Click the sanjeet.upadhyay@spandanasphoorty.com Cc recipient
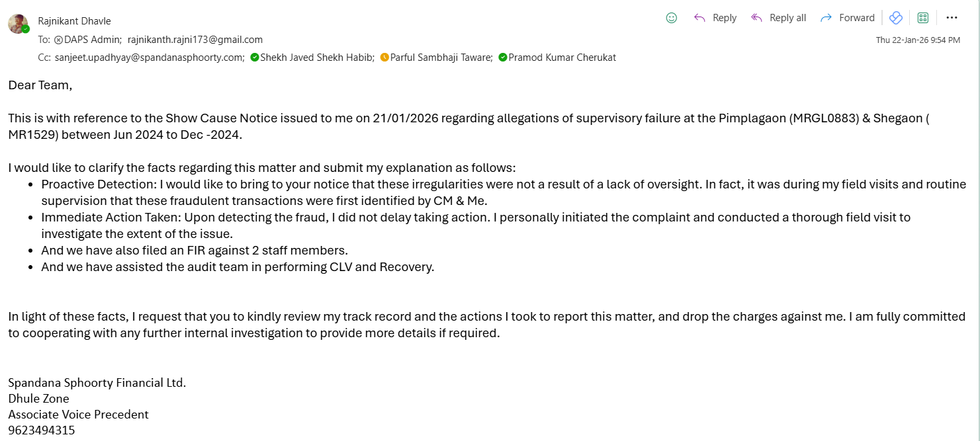Image resolution: width=980 pixels, height=441 pixels. 150,58
